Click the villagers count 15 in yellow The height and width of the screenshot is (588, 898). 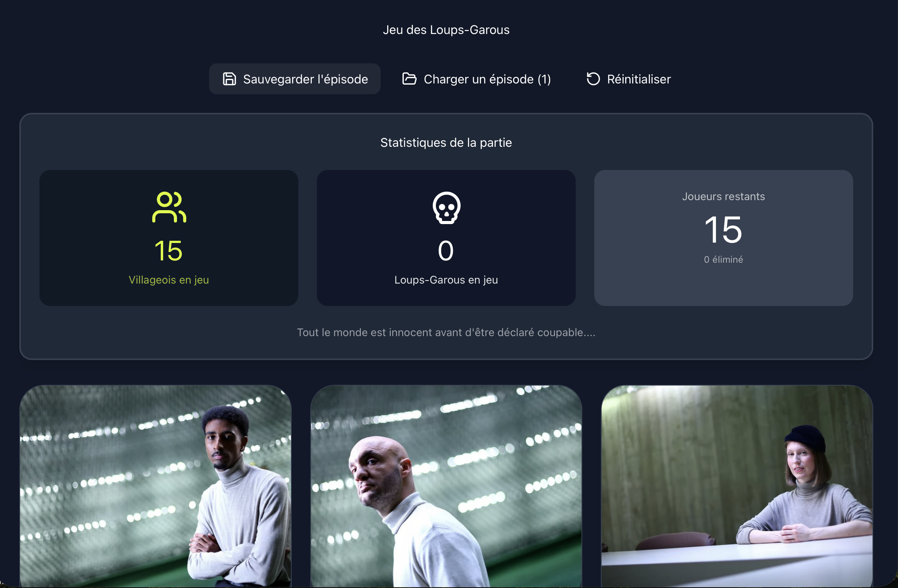click(168, 251)
